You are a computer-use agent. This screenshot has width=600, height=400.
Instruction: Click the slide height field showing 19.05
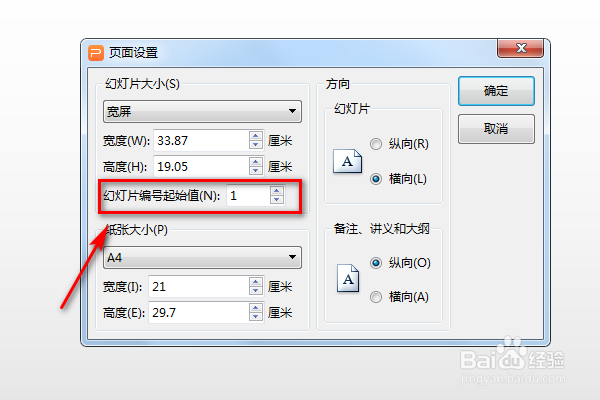202,167
